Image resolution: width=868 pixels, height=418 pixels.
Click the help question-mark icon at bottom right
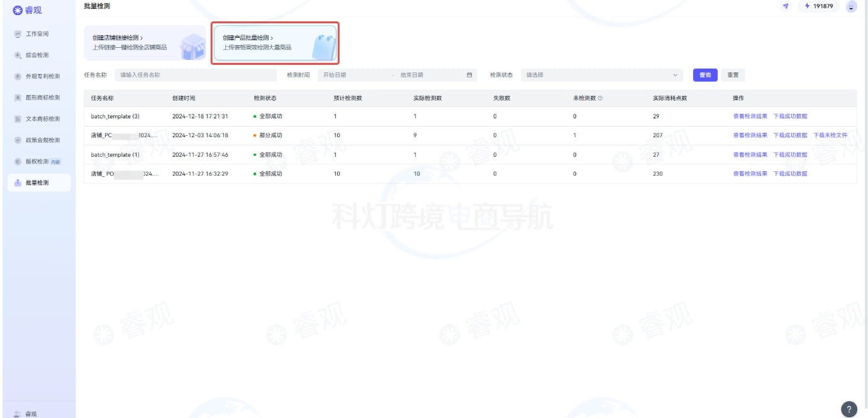849,409
